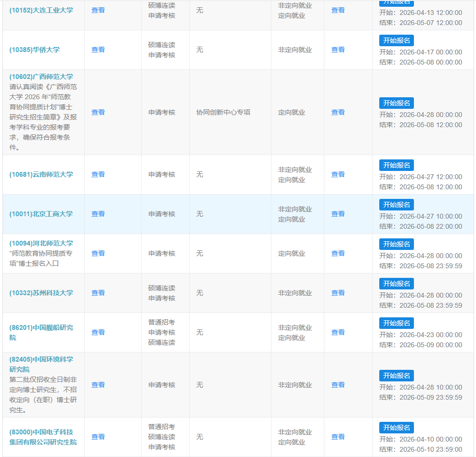Screen dimensions: 476x457
Task: Click 查看 after 定向就业 in 河北师范大学 row
Action: tap(338, 254)
